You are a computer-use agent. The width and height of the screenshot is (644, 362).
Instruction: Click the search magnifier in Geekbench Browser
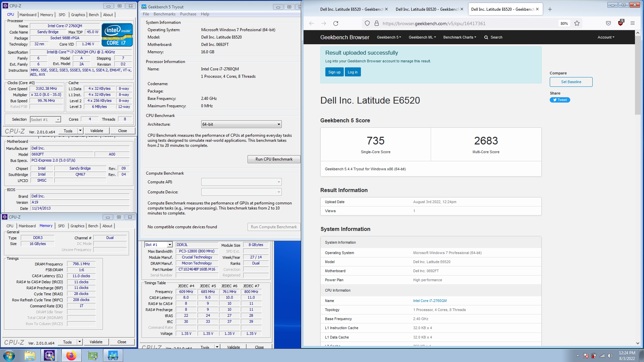(486, 37)
